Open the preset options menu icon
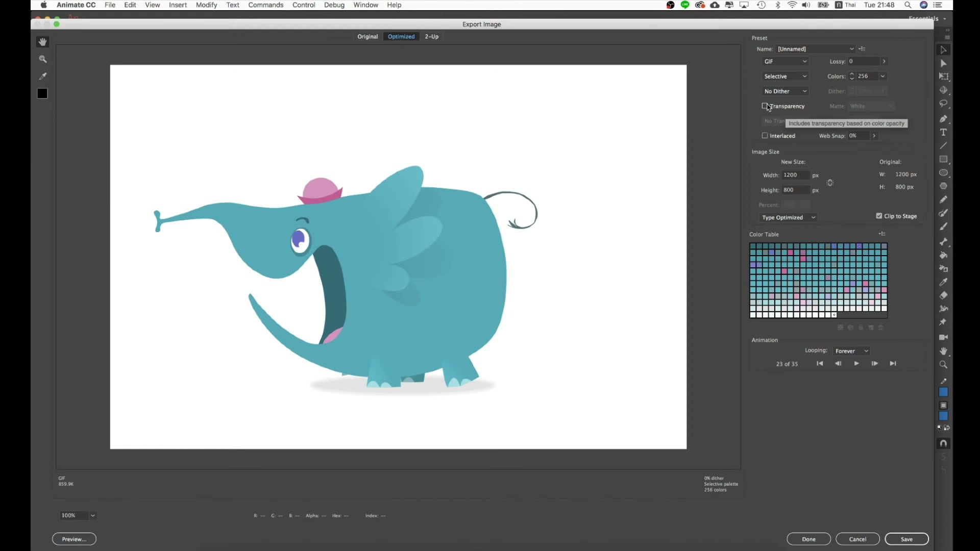Viewport: 980px width, 551px height. pyautogui.click(x=862, y=49)
